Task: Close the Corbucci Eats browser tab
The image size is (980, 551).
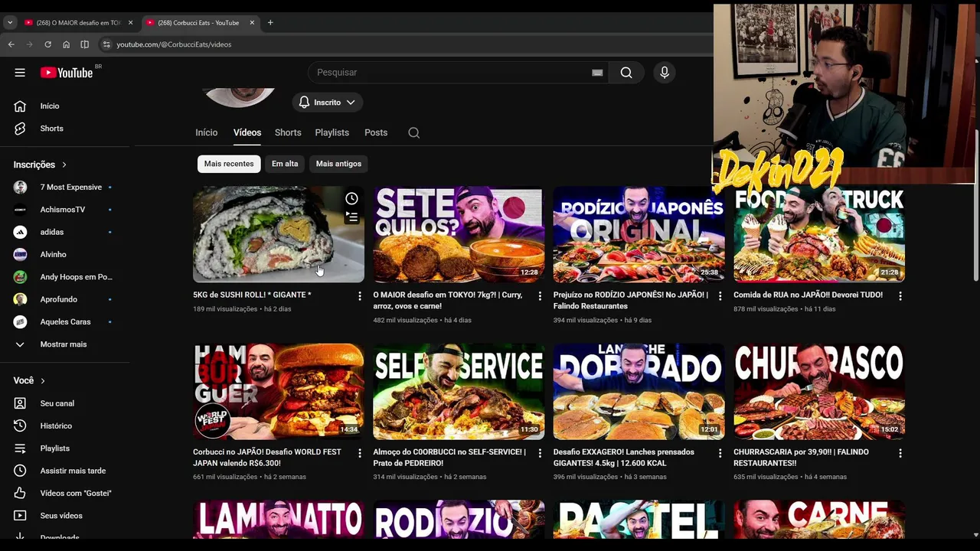Action: point(252,23)
